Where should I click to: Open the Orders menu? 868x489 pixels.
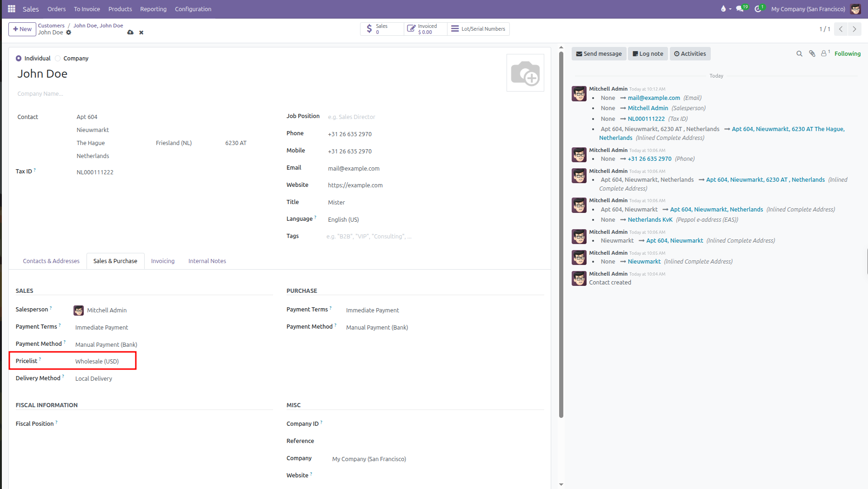click(x=56, y=9)
